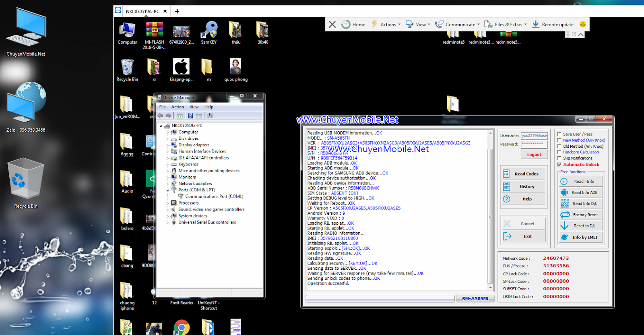
Task: Click Scan for hardware changes toolbar icon
Action: (x=210, y=116)
